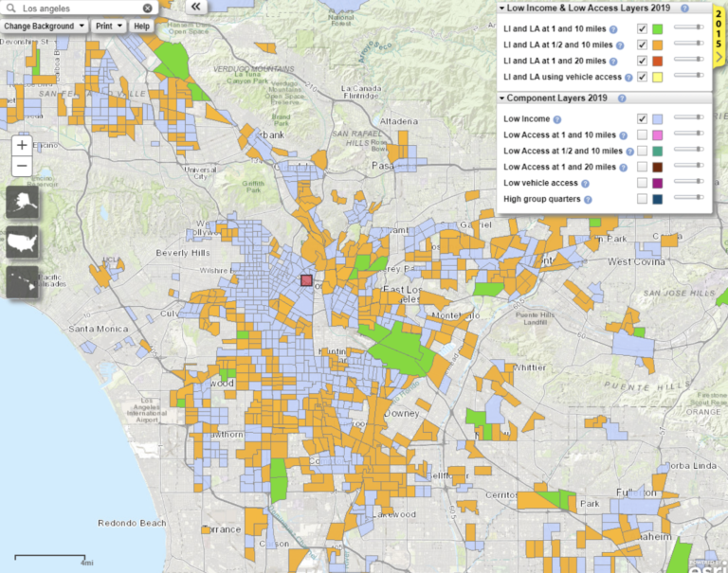Click the teal Low Access 1/2 and 10 miles swatch
The image size is (728, 573).
tap(658, 151)
